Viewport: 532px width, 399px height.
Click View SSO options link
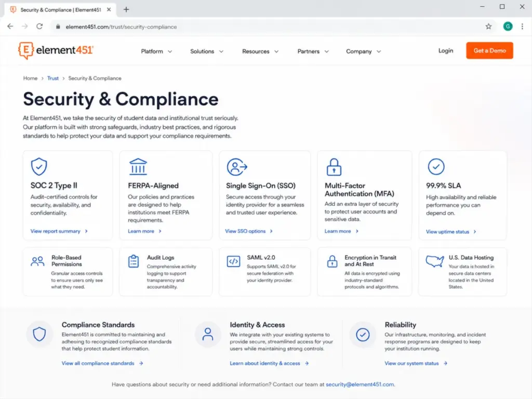[x=249, y=231]
